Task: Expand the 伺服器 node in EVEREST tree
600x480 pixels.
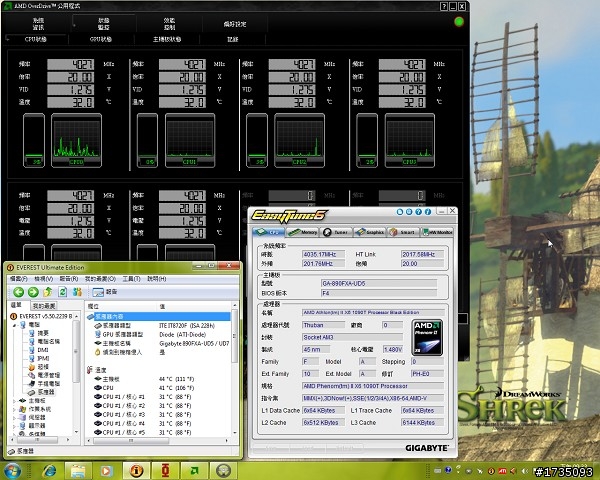Action: click(x=15, y=418)
